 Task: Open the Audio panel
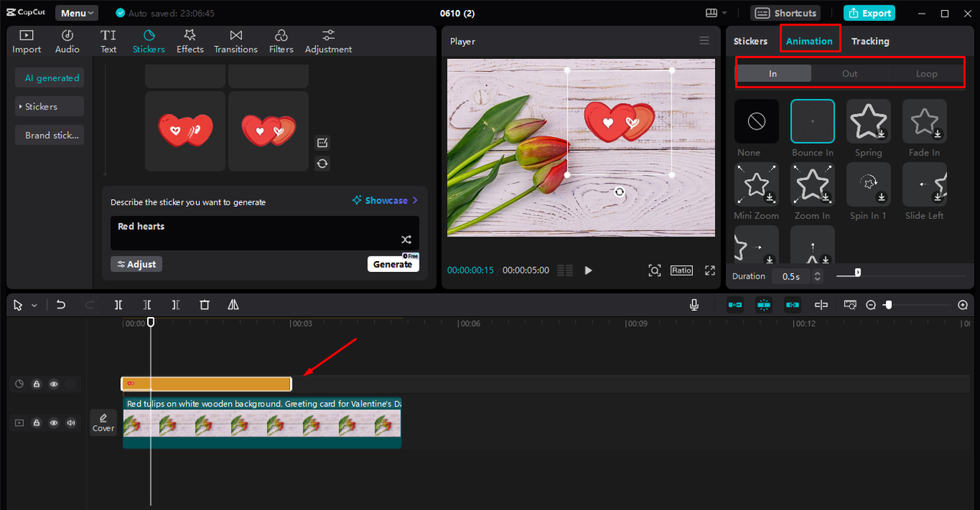pos(67,41)
